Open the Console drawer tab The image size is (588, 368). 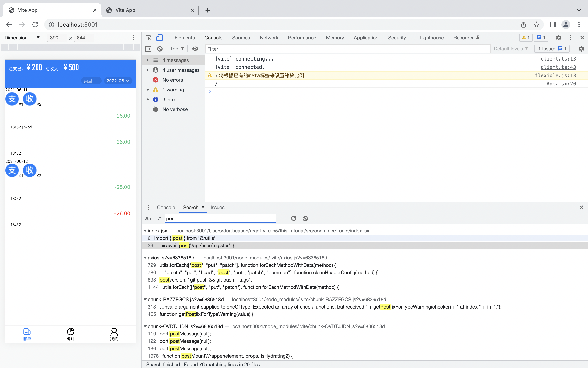166,208
